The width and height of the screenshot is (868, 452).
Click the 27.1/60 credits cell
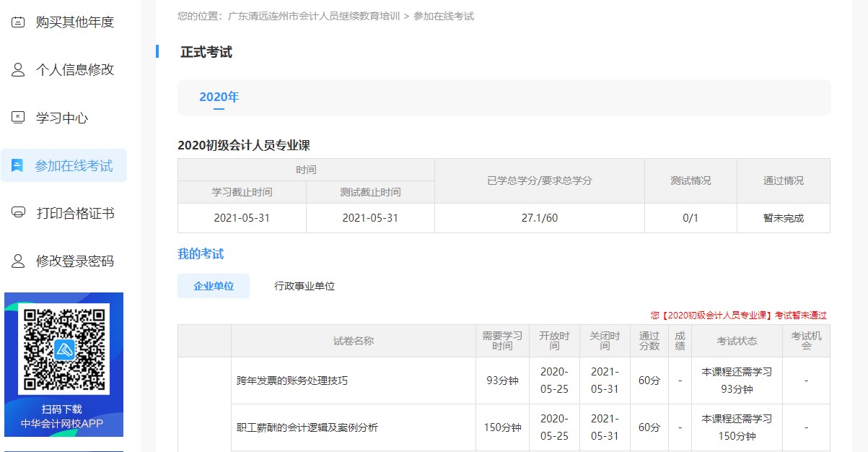(x=540, y=218)
